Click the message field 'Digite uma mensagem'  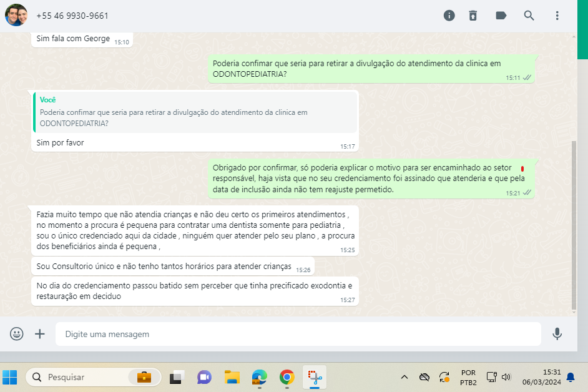(298, 334)
